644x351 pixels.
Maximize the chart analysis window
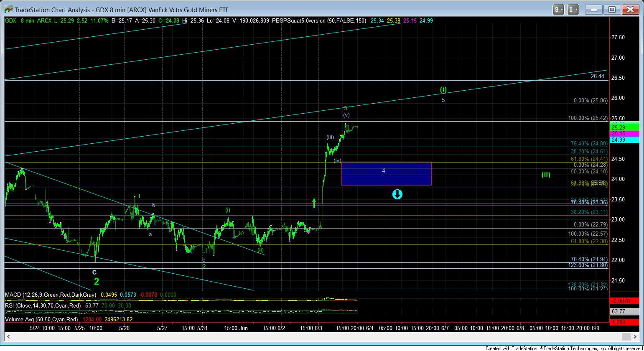(612, 9)
